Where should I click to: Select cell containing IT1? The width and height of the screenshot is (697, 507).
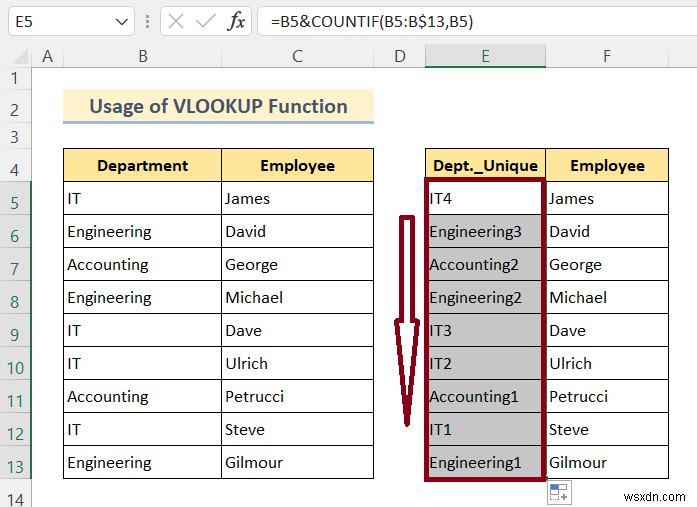485,430
